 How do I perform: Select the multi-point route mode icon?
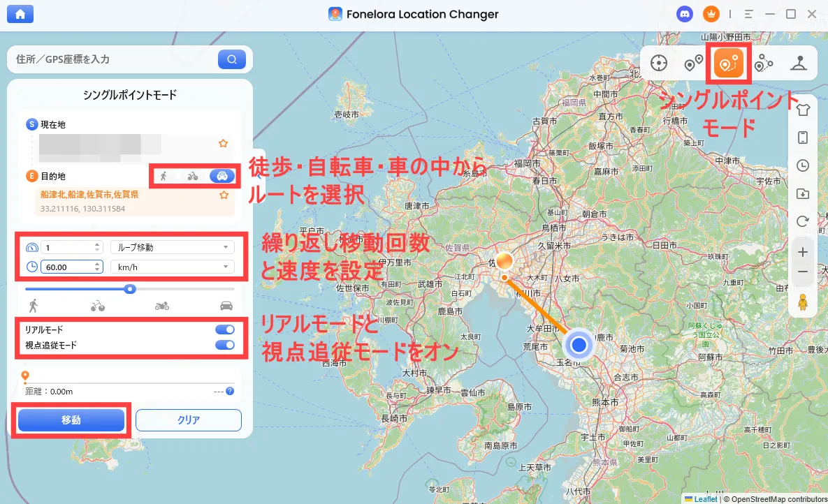pos(764,64)
